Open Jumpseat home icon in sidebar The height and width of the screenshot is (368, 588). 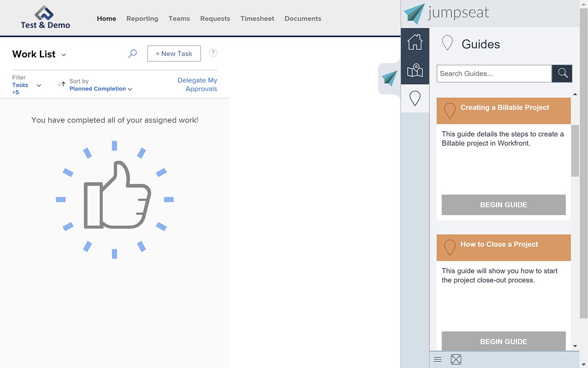pos(415,42)
